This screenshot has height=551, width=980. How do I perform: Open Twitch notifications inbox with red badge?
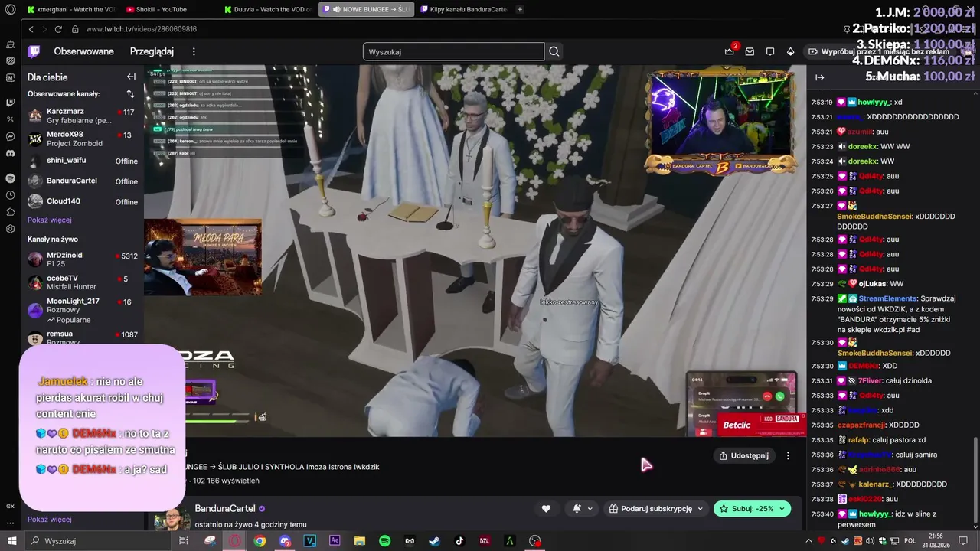coord(750,51)
